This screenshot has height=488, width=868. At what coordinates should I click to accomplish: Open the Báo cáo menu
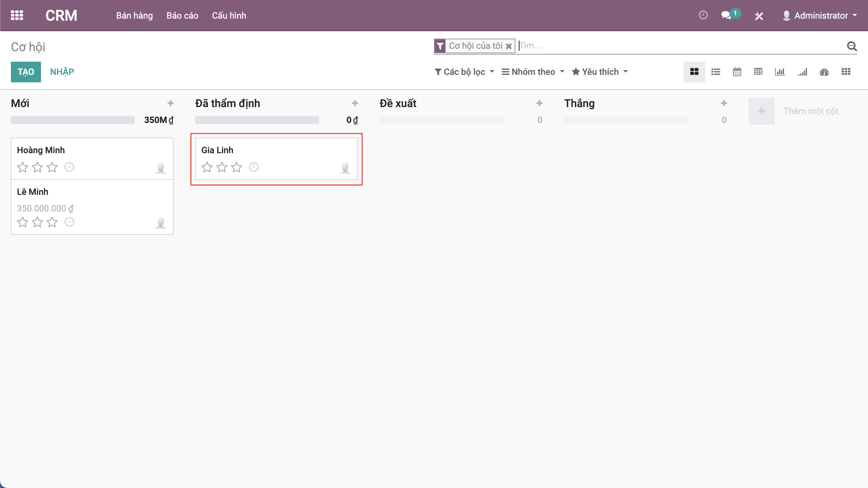182,16
